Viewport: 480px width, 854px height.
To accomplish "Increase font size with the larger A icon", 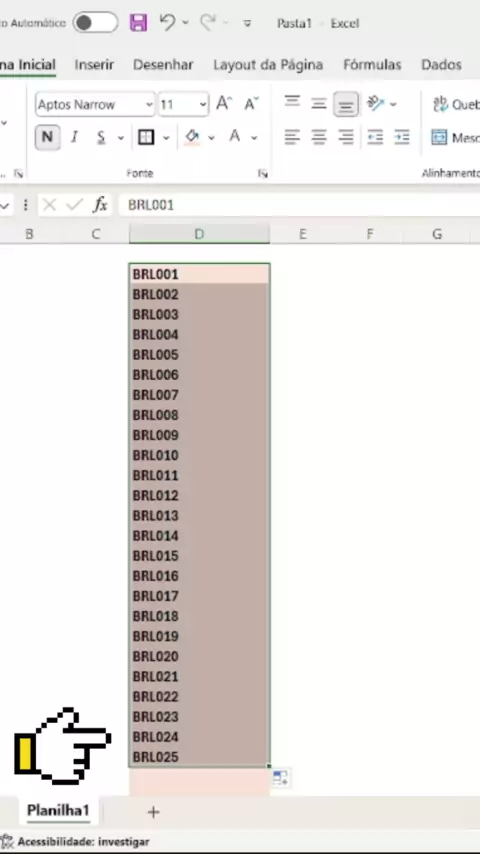I will (224, 103).
